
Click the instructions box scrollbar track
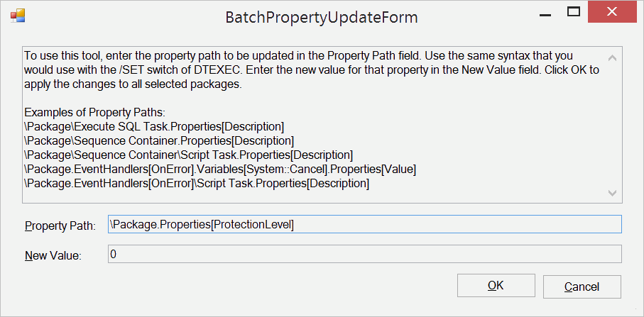coord(613,124)
